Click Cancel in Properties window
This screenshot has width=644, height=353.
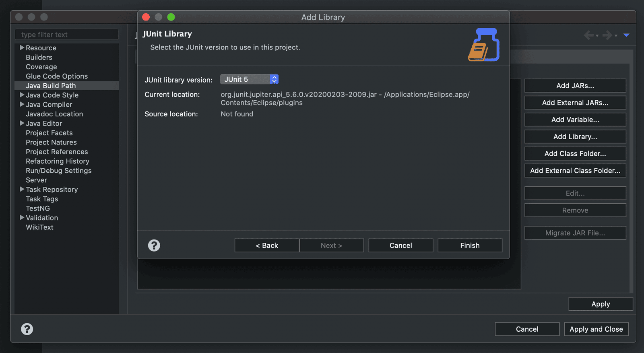[527, 329]
